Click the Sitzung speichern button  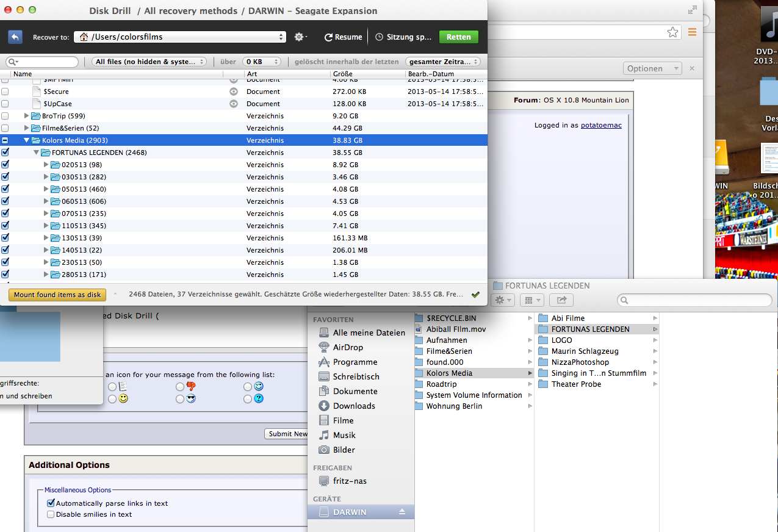tap(403, 37)
